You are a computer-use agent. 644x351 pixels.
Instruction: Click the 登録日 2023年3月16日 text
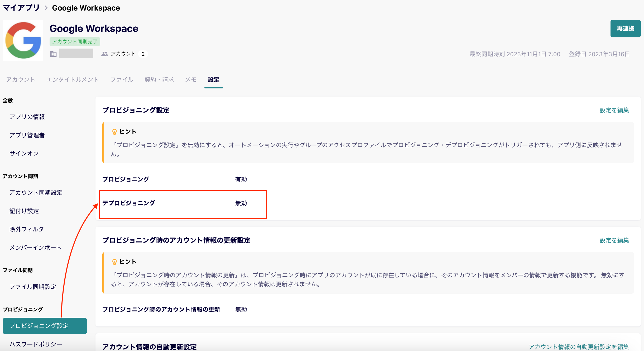tap(599, 54)
